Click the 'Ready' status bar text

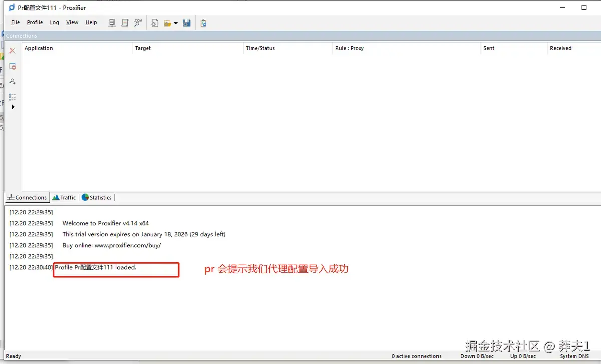tap(14, 356)
